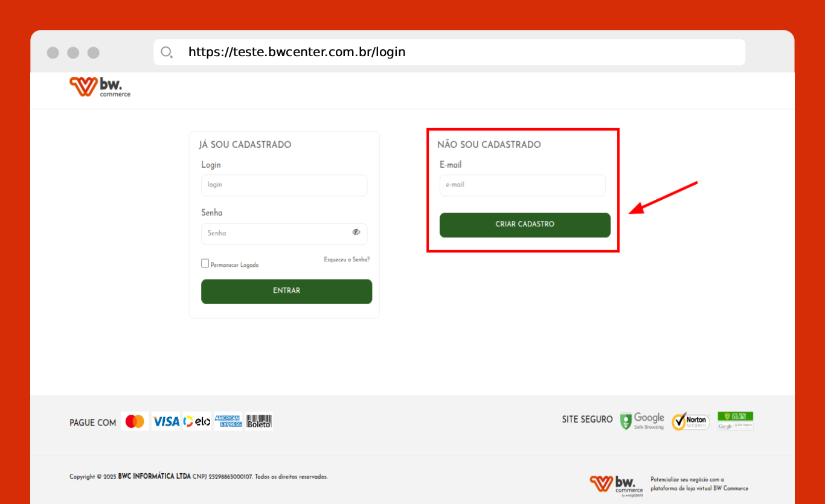Focus the E-mail registration field
825x504 pixels.
click(522, 185)
